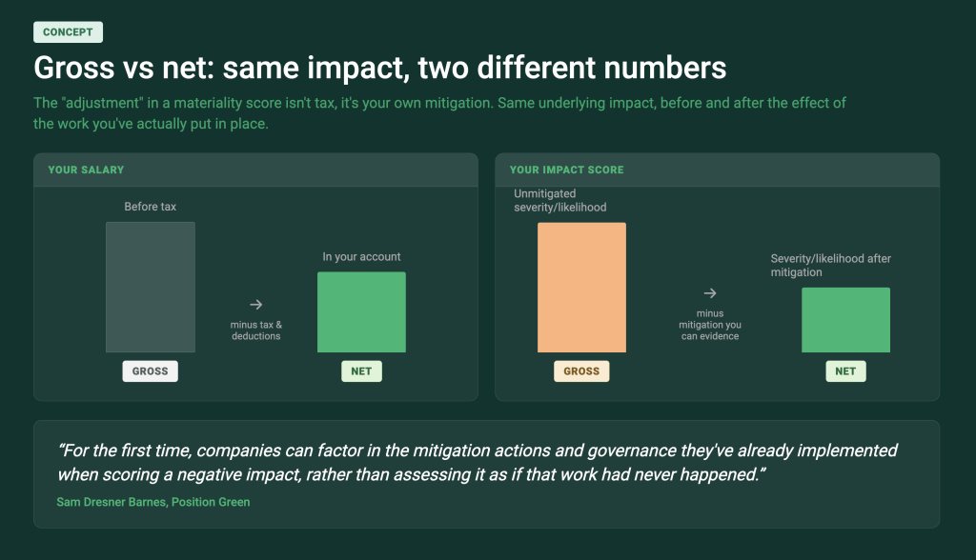Click the NET label under impact score
Viewport: 976px width, 560px height.
click(x=845, y=370)
